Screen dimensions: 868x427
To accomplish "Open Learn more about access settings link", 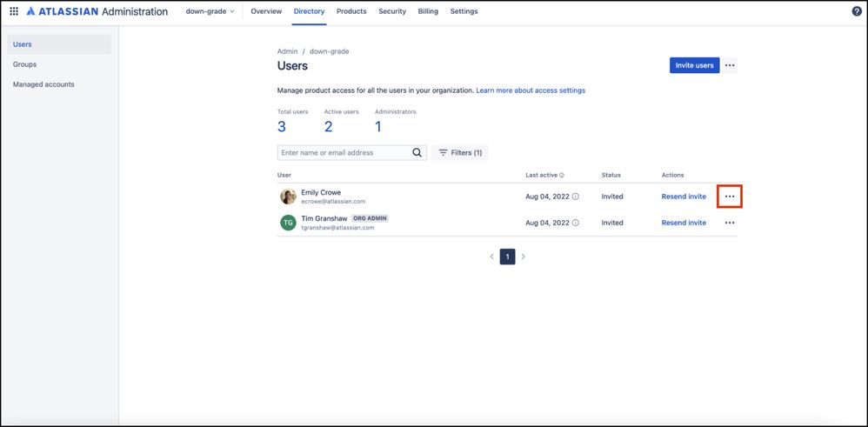I will (531, 90).
